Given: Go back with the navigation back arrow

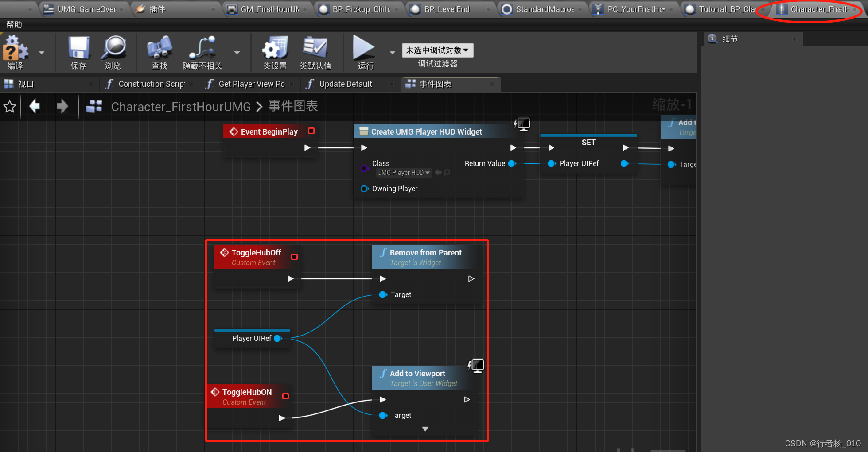Looking at the screenshot, I should (34, 106).
